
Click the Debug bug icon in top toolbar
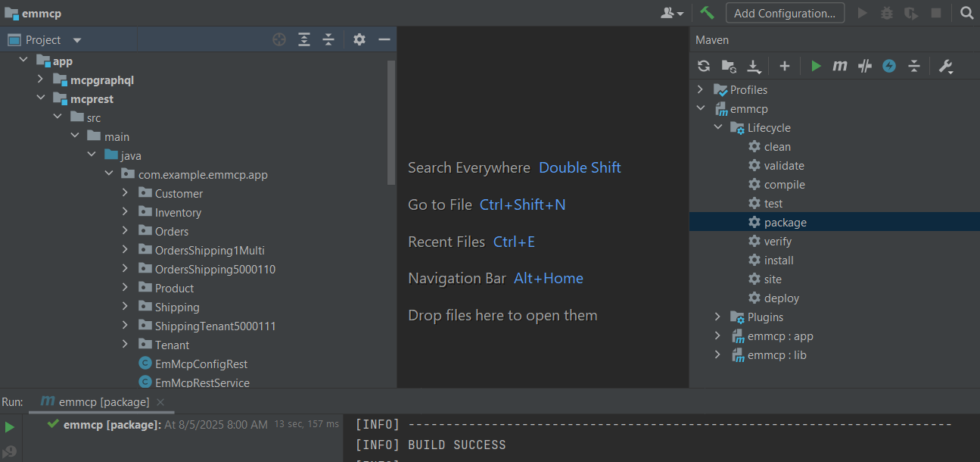(887, 13)
